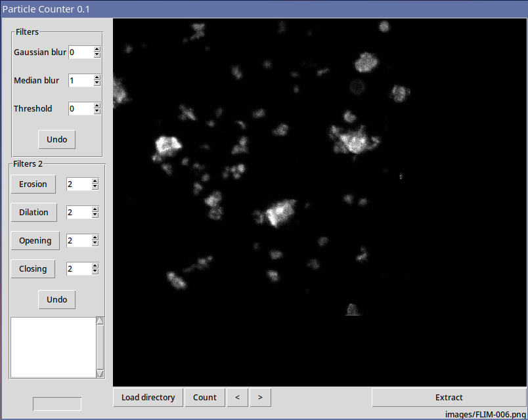Image resolution: width=528 pixels, height=420 pixels.
Task: Click the empty field below the log box
Action: coord(57,404)
